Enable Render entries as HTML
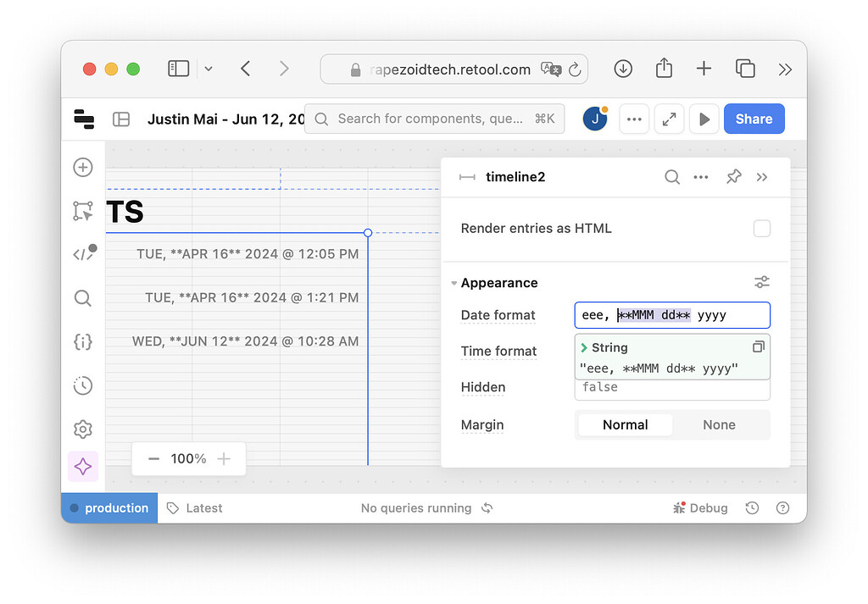Viewport: 868px width, 604px height. 762,228
